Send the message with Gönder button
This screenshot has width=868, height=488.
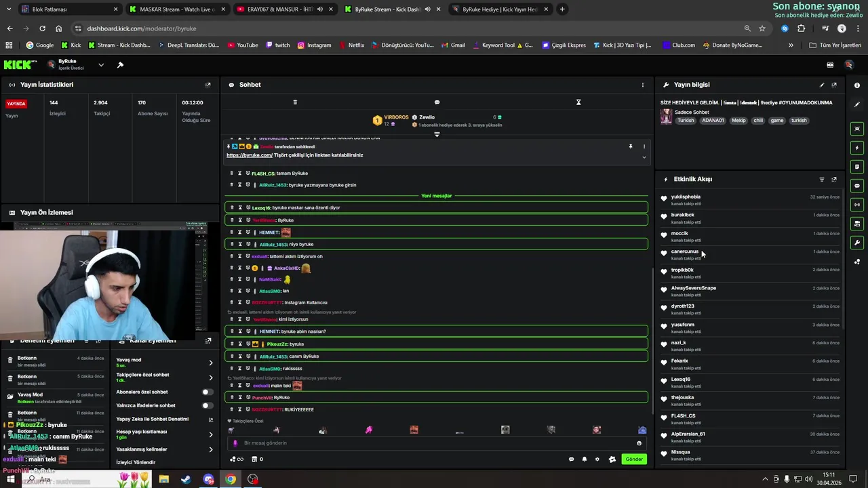pos(634,460)
